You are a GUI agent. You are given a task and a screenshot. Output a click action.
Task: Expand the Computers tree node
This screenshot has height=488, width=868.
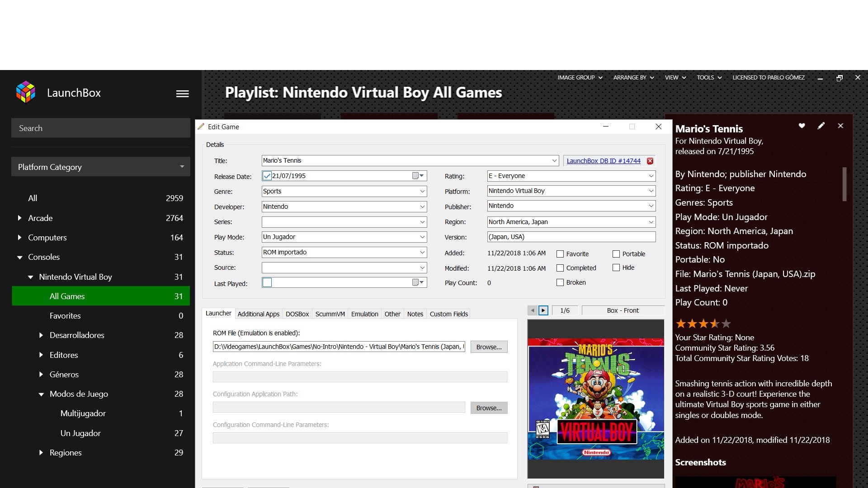tap(19, 237)
